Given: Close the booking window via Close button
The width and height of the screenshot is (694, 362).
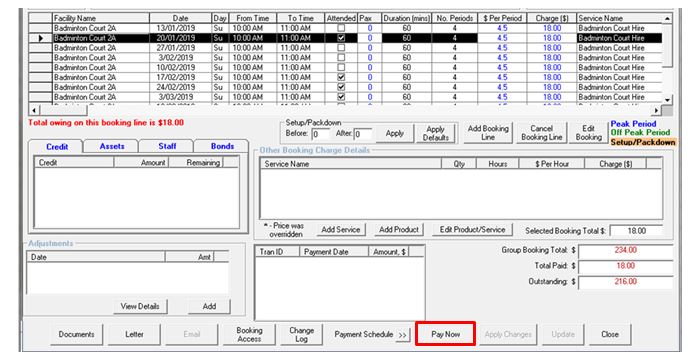Looking at the screenshot, I should 609,334.
